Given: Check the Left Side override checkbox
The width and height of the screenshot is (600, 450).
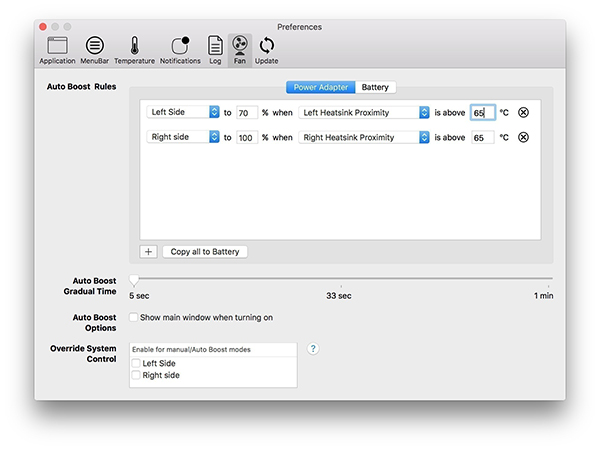Looking at the screenshot, I should [136, 364].
